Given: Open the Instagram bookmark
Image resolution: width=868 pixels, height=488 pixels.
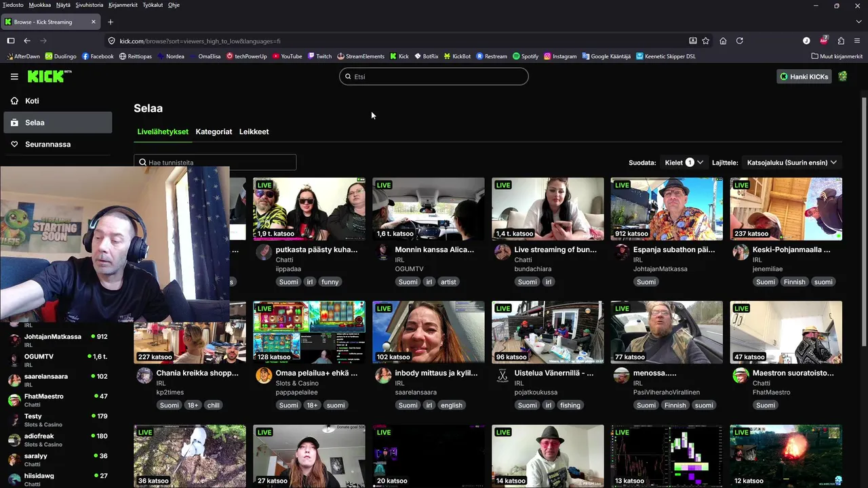Looking at the screenshot, I should point(560,56).
